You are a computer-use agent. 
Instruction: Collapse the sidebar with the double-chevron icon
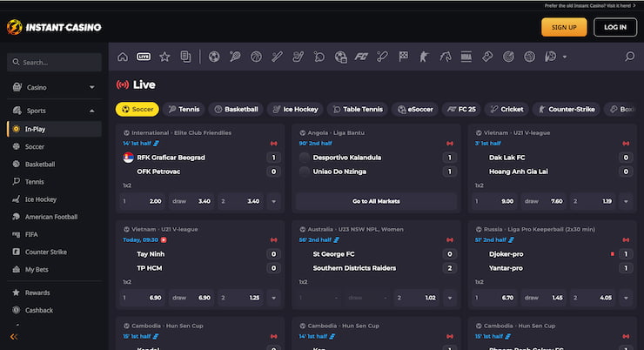14,336
